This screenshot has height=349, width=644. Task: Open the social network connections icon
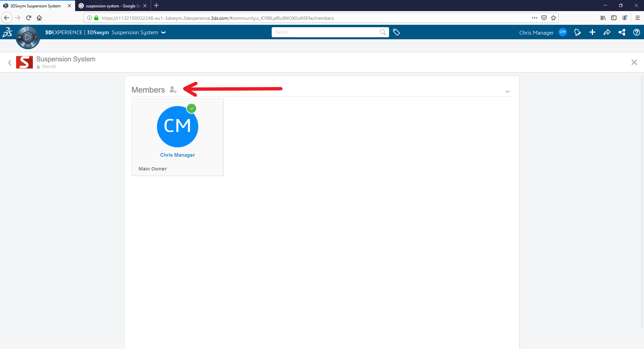(x=622, y=32)
